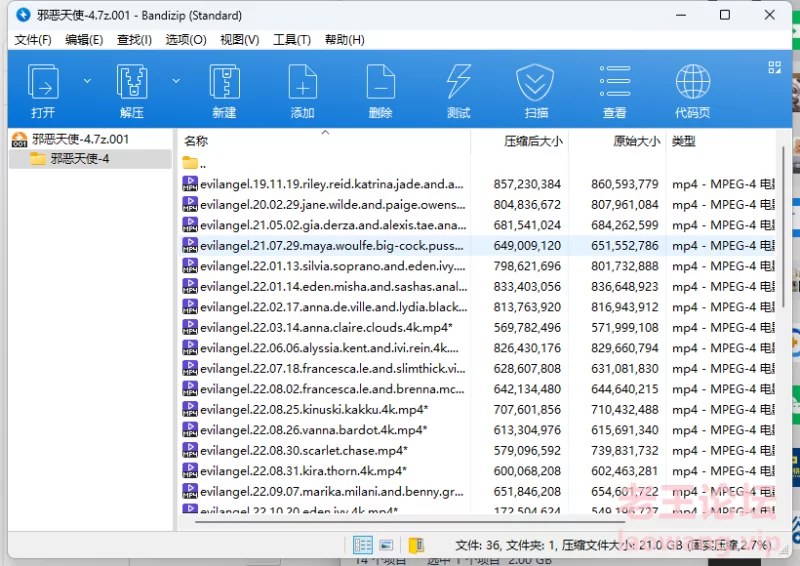Click the original size value 860,593,779
800x566 pixels.
pos(624,184)
